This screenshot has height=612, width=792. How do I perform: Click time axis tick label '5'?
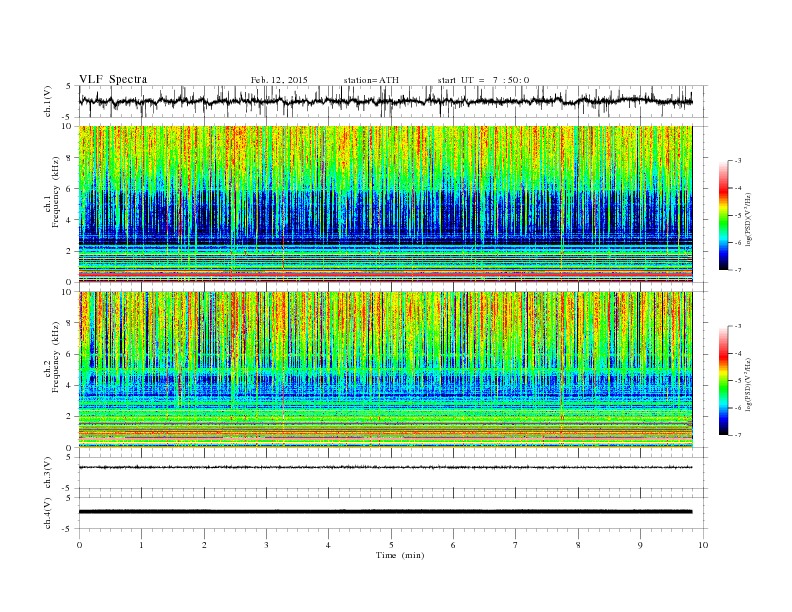[391, 545]
